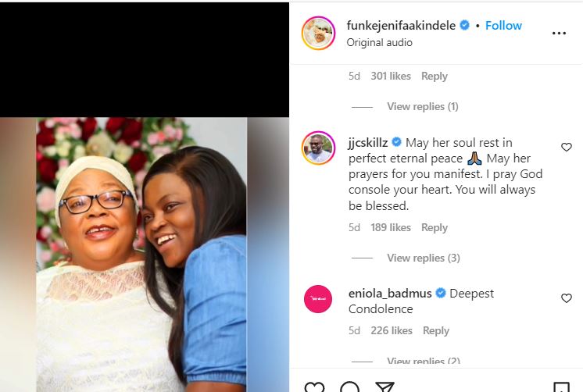
Task: Reply to jjcskillz's comment
Action: pos(435,227)
